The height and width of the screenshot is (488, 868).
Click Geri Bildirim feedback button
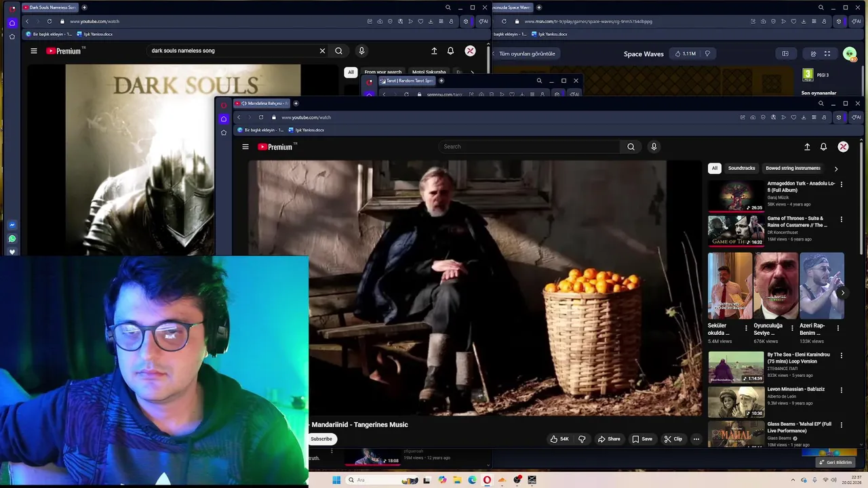tap(835, 462)
